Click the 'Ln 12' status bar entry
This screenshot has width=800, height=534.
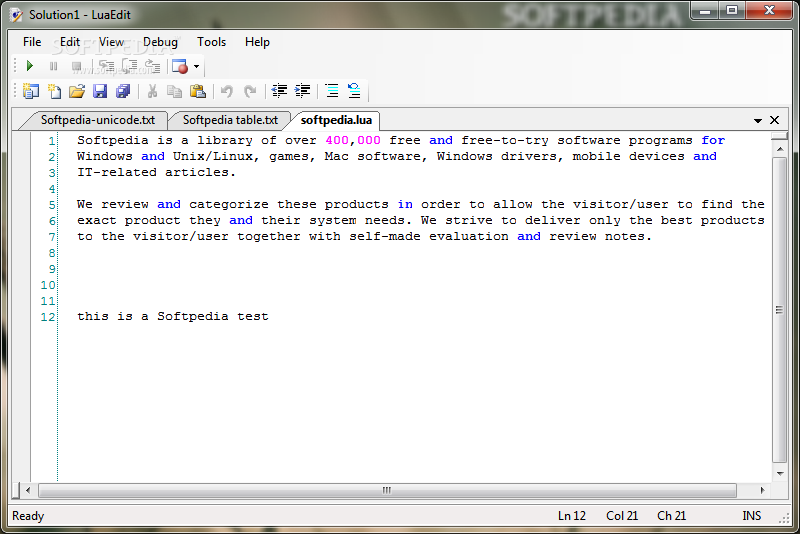pos(572,516)
